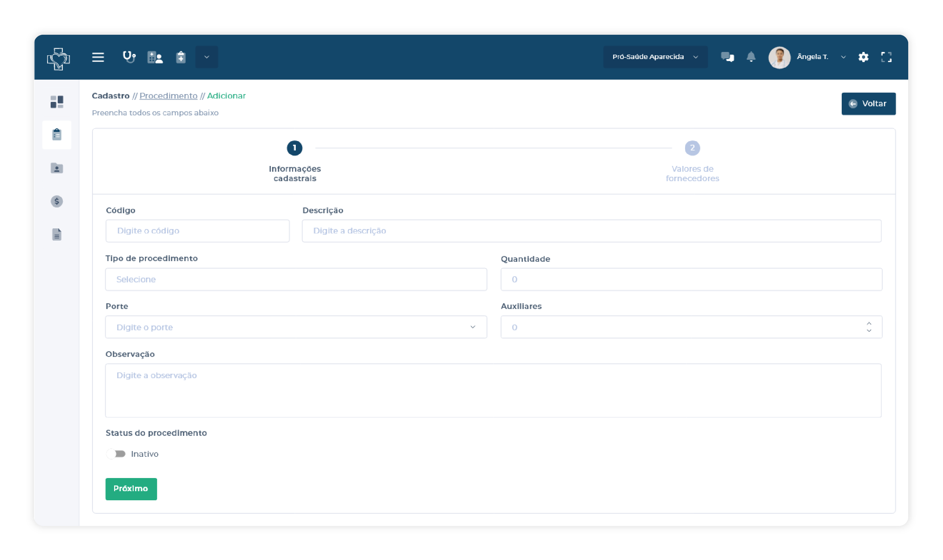Open the hamburger menu icon
Viewport: 943px width, 560px height.
[98, 57]
